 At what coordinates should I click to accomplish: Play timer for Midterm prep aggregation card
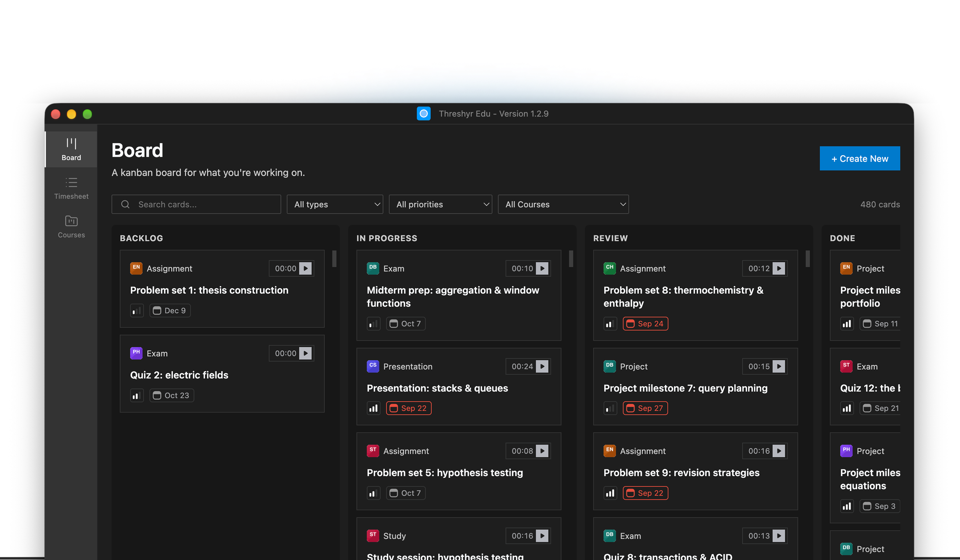tap(542, 269)
